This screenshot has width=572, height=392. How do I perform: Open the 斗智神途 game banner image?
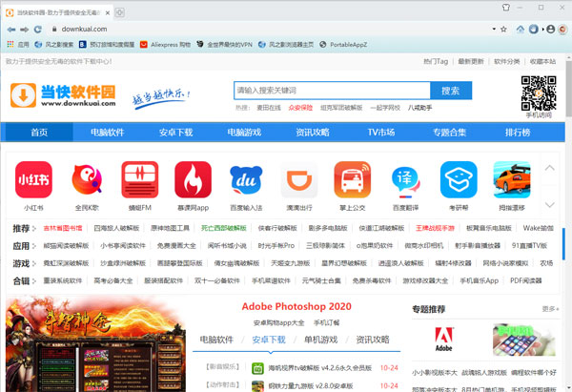pyautogui.click(x=95, y=343)
